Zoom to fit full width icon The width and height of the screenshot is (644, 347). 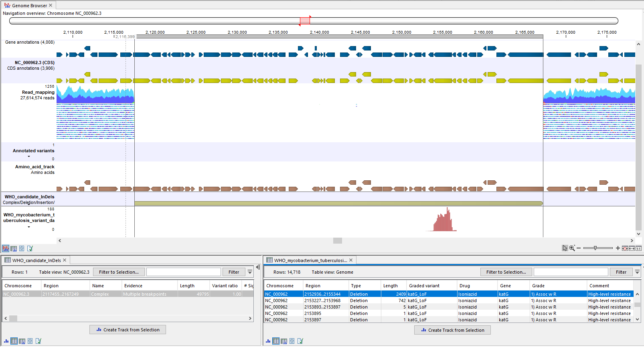click(632, 248)
